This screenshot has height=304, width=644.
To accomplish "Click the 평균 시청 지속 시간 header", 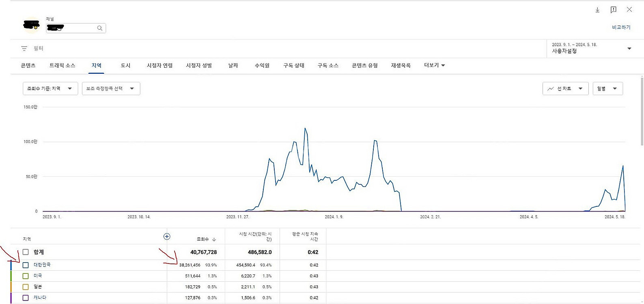I will pyautogui.click(x=305, y=237).
